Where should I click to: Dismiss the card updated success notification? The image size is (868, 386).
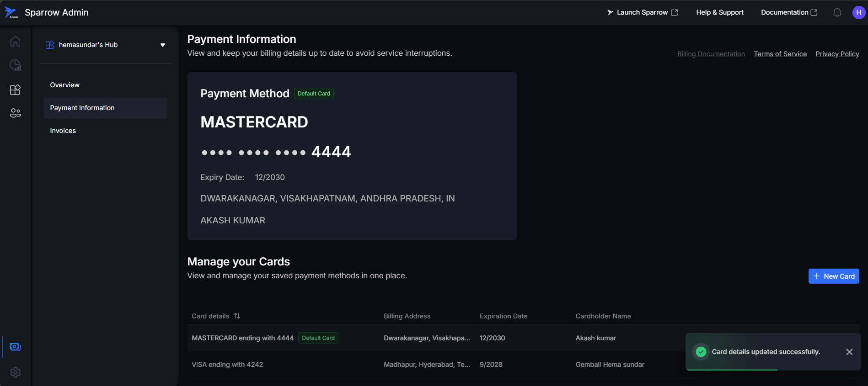click(x=849, y=352)
